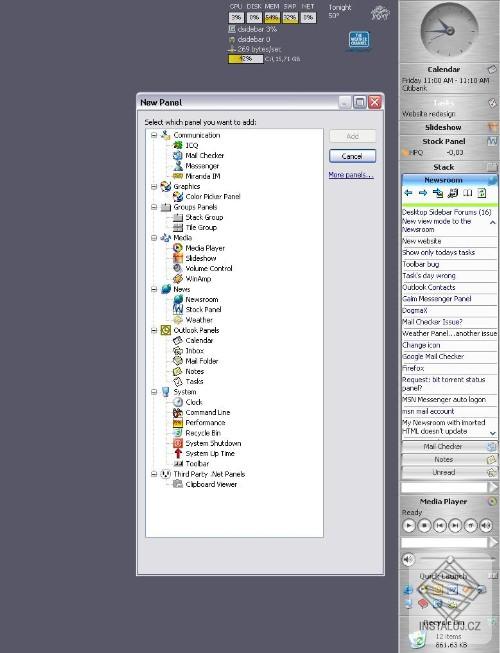Collapse the Graphics category
Screen dimensions: 500x653
pos(154,186)
